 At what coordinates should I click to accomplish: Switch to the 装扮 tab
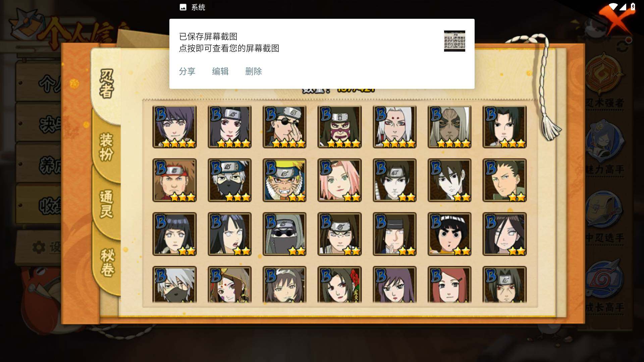pos(107,147)
